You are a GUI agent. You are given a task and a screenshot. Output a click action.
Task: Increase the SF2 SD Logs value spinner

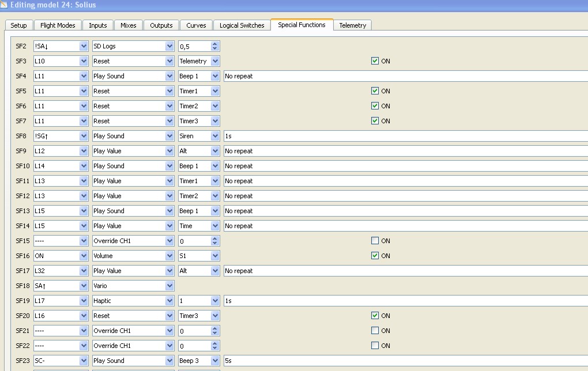[x=215, y=44]
